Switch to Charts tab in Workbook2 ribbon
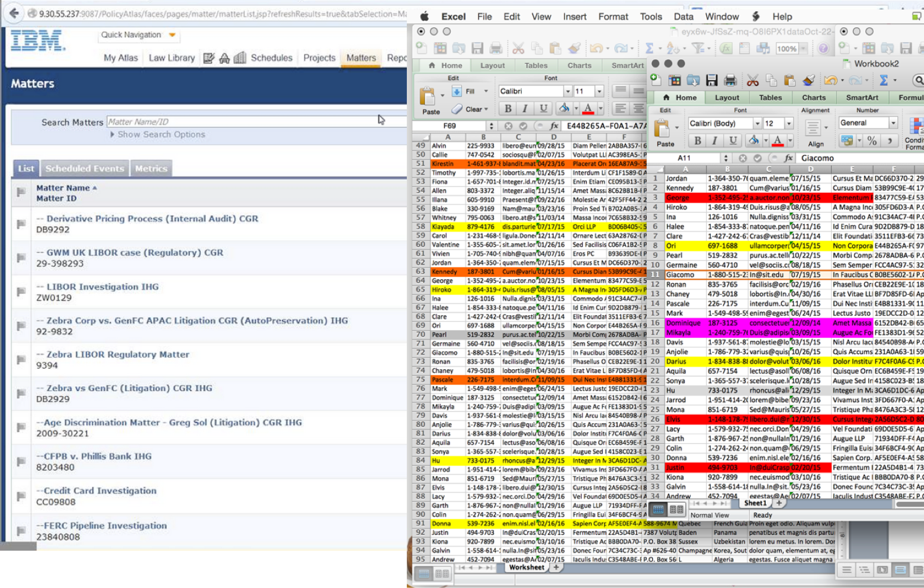The image size is (924, 588). click(814, 98)
